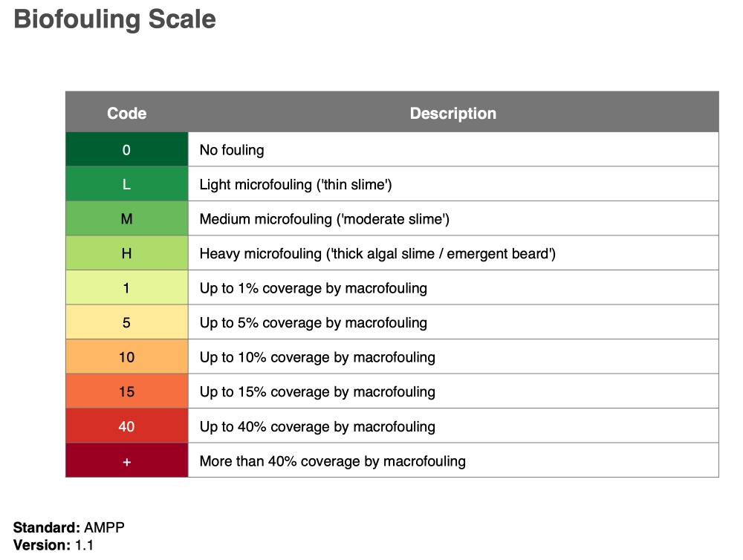Select the dark maroon '+' code swatch

pos(126,460)
